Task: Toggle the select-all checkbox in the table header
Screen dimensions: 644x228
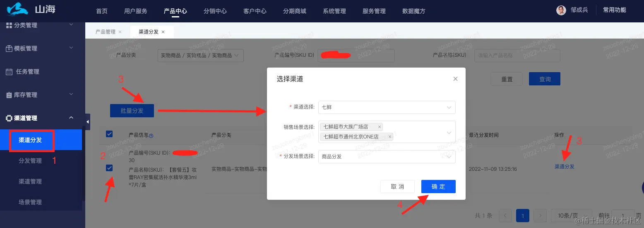Action: pyautogui.click(x=109, y=133)
